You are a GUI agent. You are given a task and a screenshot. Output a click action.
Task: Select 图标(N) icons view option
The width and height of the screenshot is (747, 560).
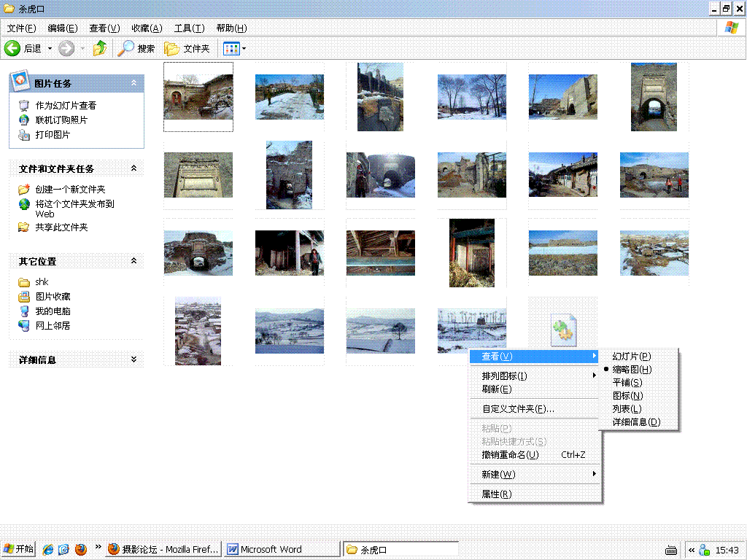coord(628,396)
